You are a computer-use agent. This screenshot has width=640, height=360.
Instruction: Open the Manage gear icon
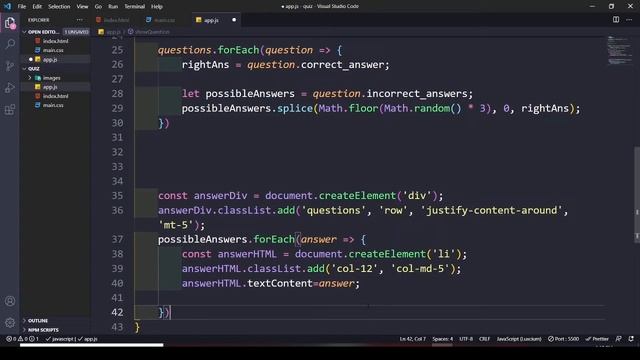click(10, 322)
